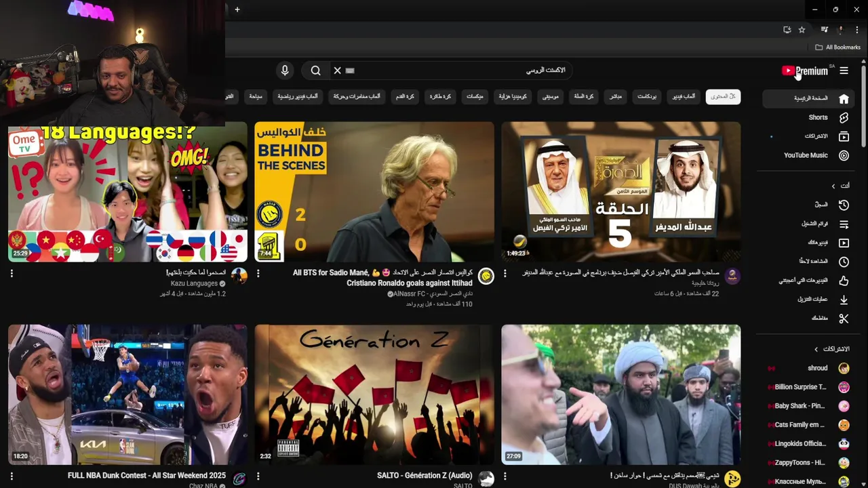Filter by the Mixes (ميكسات) chip
This screenshot has height=488, width=868.
click(475, 97)
